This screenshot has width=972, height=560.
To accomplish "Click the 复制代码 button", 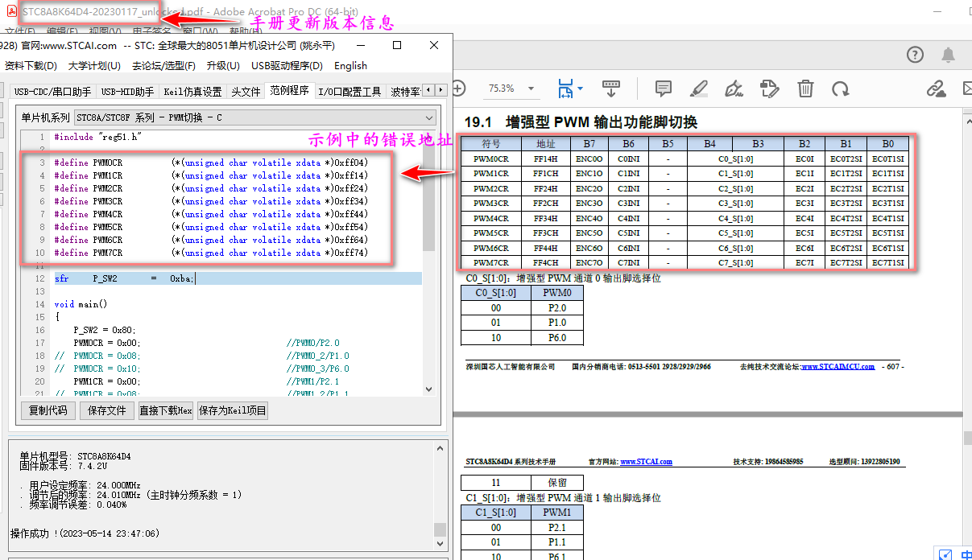I will click(x=48, y=410).
